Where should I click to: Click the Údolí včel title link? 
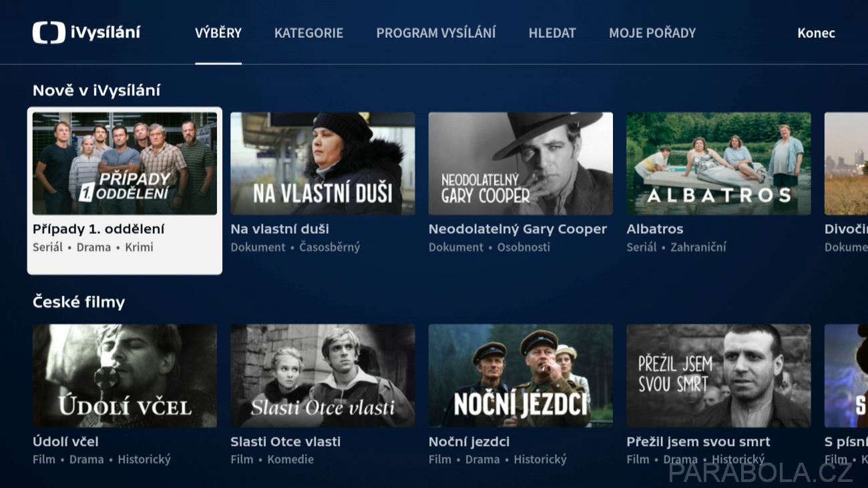[x=65, y=441]
